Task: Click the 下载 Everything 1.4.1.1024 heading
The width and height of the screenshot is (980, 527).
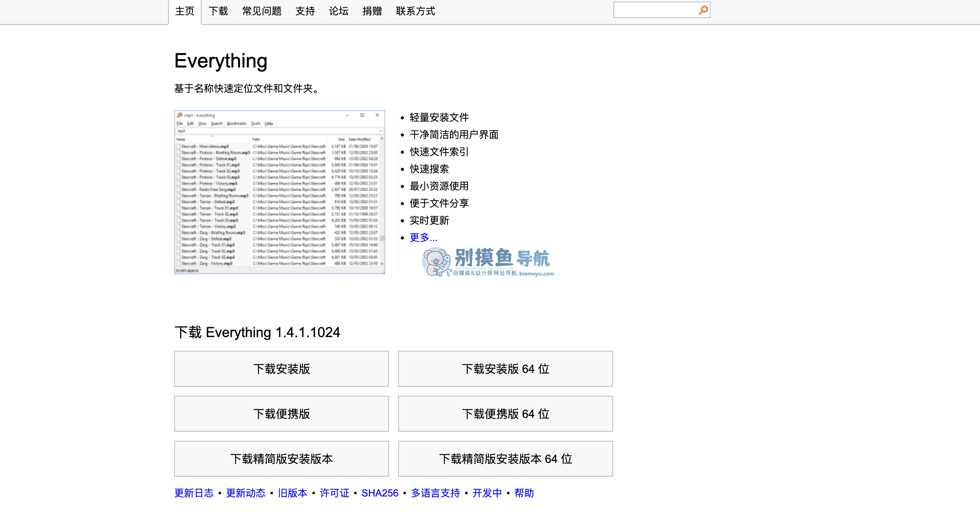Action: point(257,332)
